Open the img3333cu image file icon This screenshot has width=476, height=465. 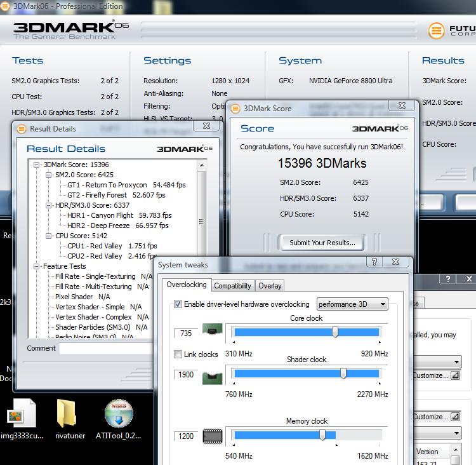(x=21, y=414)
